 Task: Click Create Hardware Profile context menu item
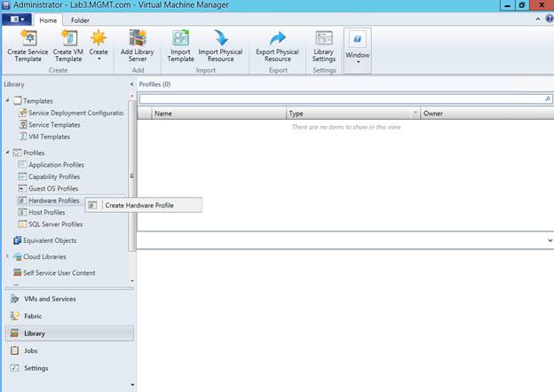144,205
